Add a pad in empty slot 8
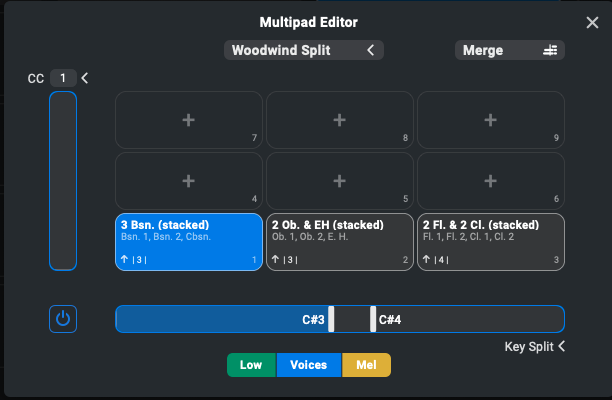The width and height of the screenshot is (612, 400). click(340, 120)
